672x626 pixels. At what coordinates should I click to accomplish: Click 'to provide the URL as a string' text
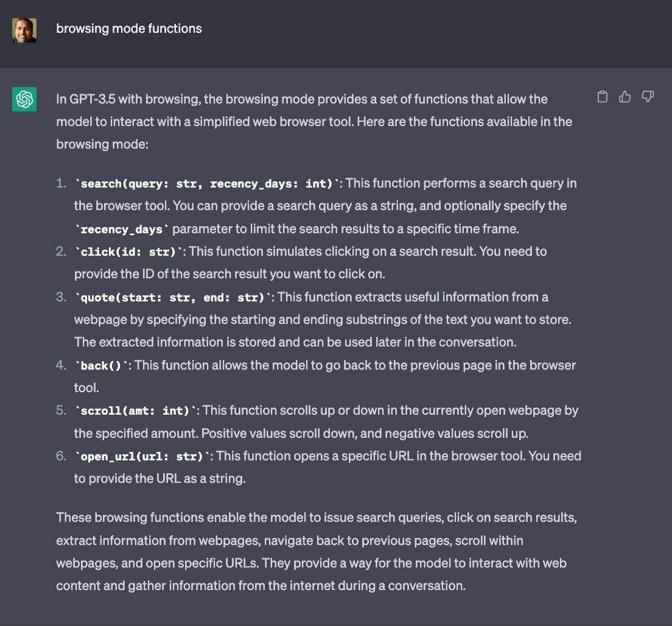[x=160, y=479]
